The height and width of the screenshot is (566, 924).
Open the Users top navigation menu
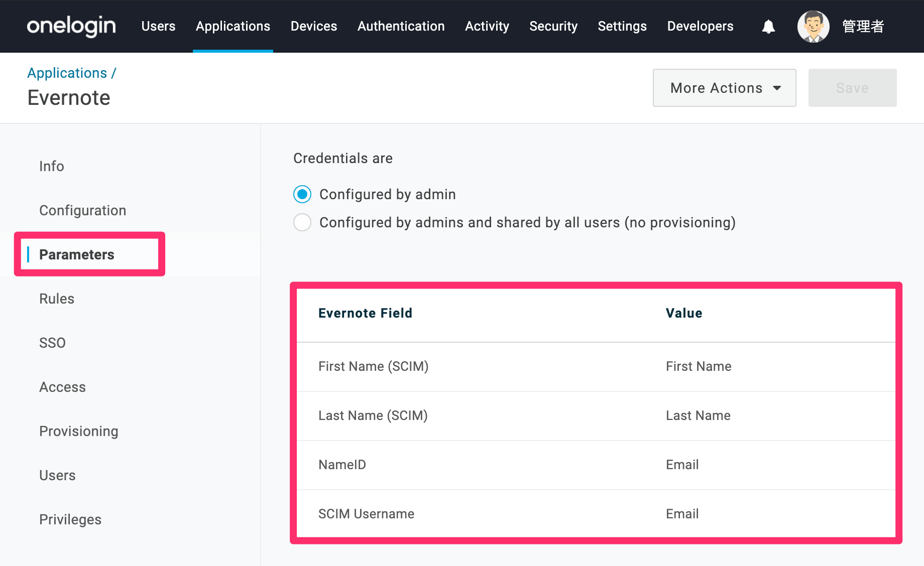point(158,26)
